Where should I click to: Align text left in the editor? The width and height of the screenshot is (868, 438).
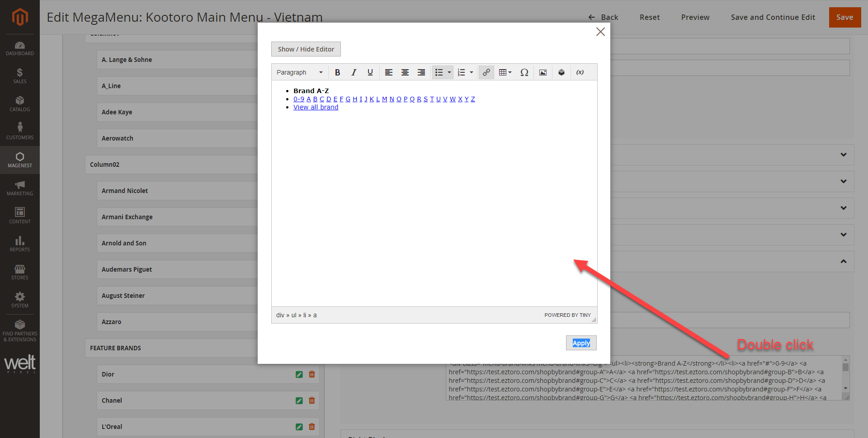click(389, 72)
